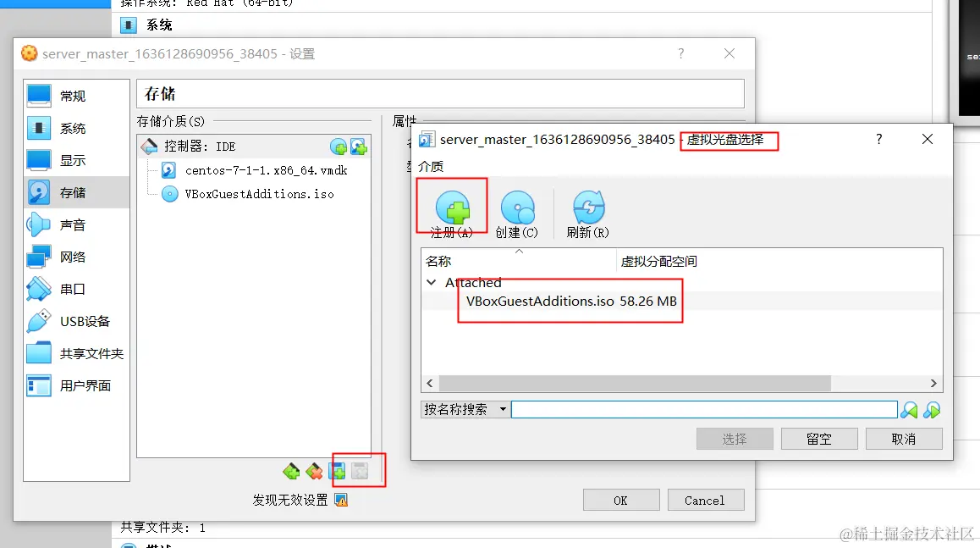Add hard disk to IDE controller
The image size is (980, 548).
[359, 147]
